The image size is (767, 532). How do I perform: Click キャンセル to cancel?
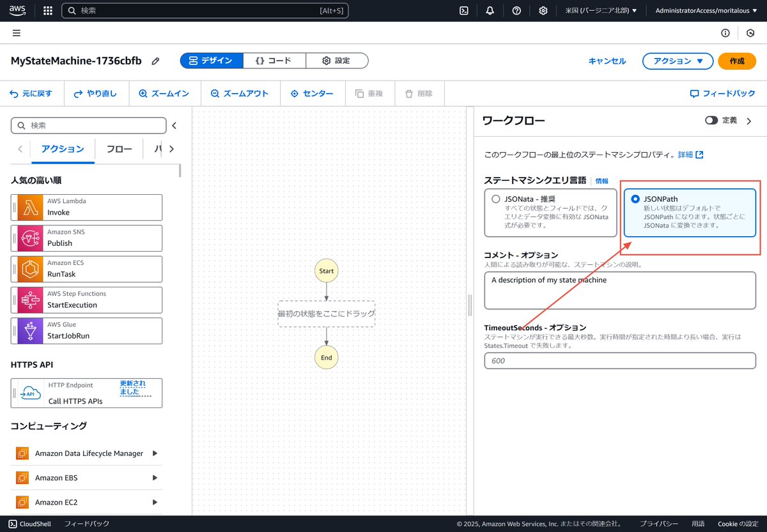pos(607,61)
